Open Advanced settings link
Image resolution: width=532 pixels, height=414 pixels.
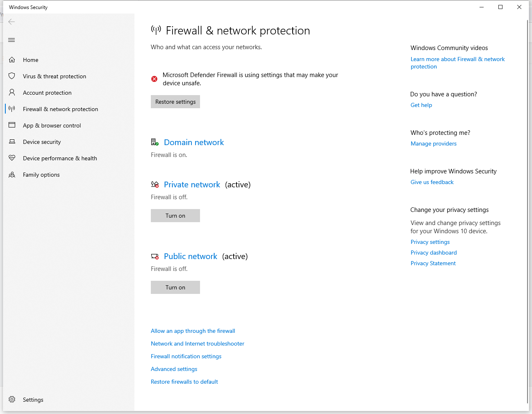click(174, 369)
